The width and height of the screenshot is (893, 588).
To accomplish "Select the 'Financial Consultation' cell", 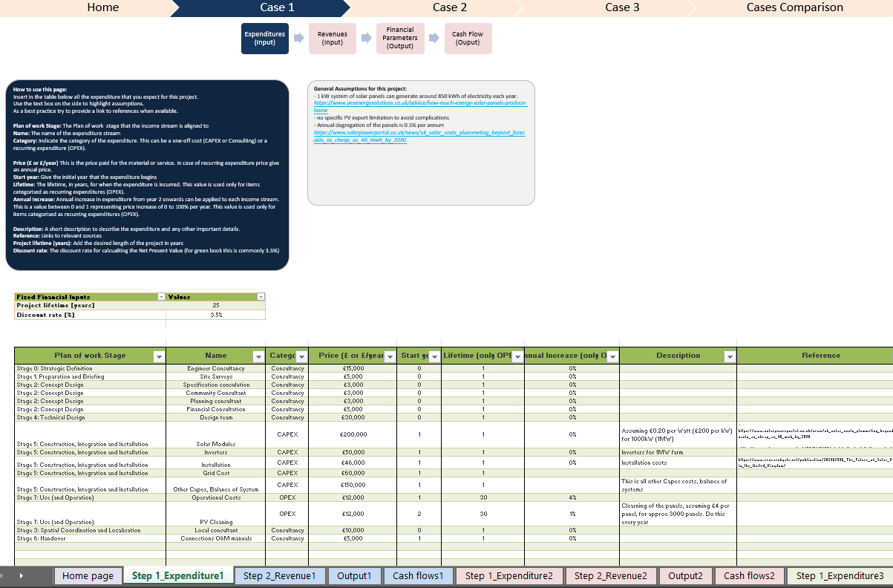I will tap(215, 409).
